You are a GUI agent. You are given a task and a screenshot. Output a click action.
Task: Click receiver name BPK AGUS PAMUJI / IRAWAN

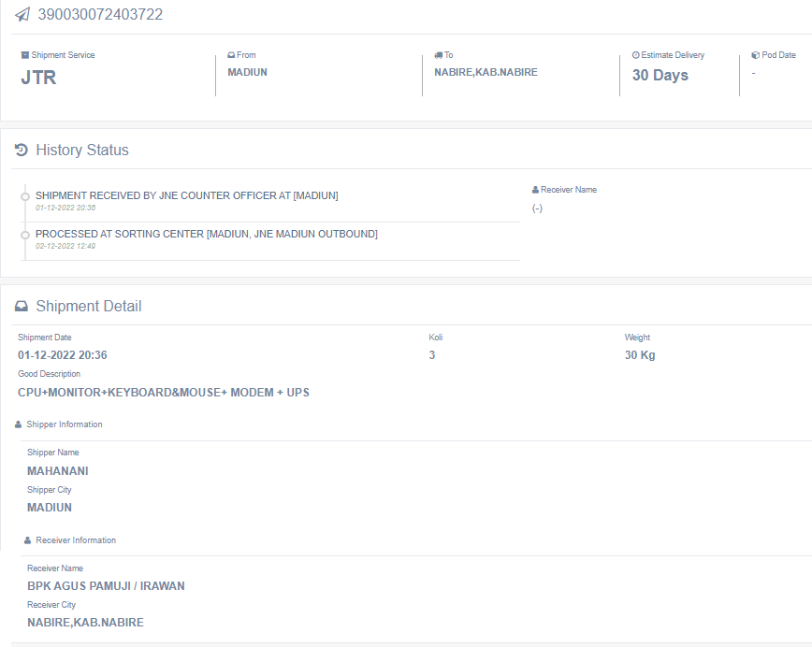tap(106, 586)
